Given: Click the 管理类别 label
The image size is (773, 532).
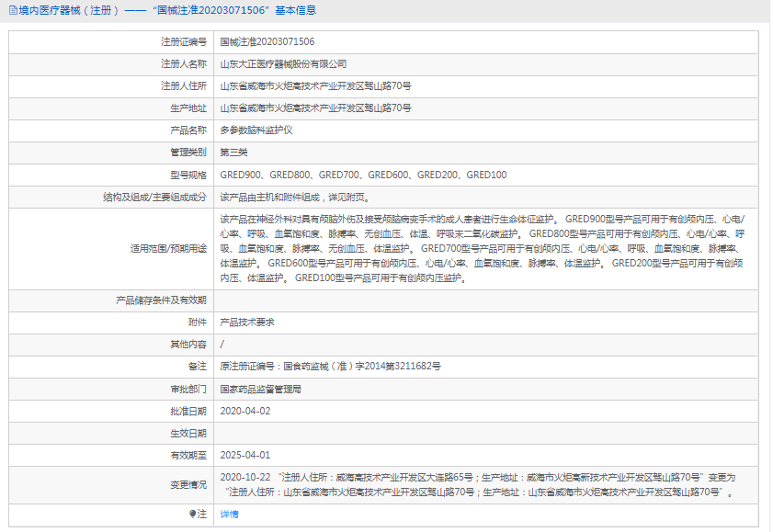Looking at the screenshot, I should point(188,153).
